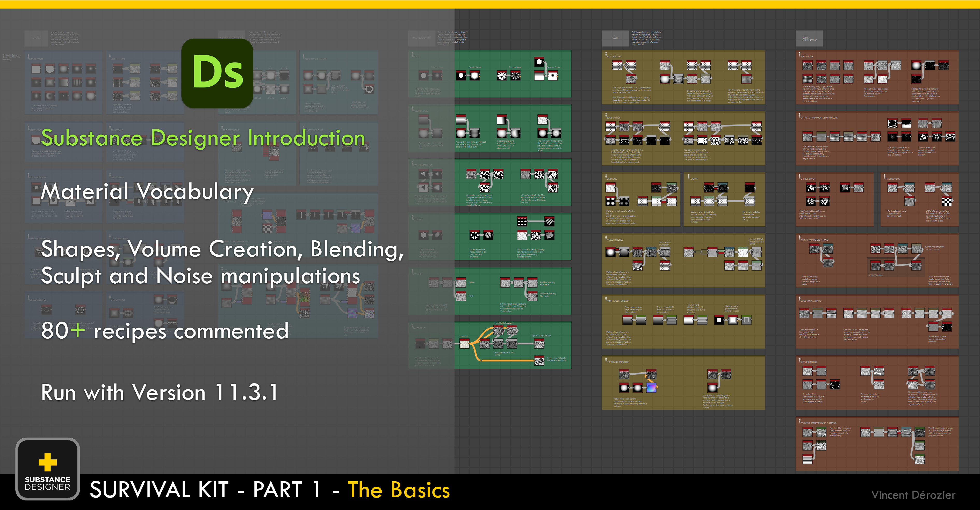This screenshot has width=980, height=510.
Task: Click the green Ds Adobe Designer logo
Action: point(217,73)
